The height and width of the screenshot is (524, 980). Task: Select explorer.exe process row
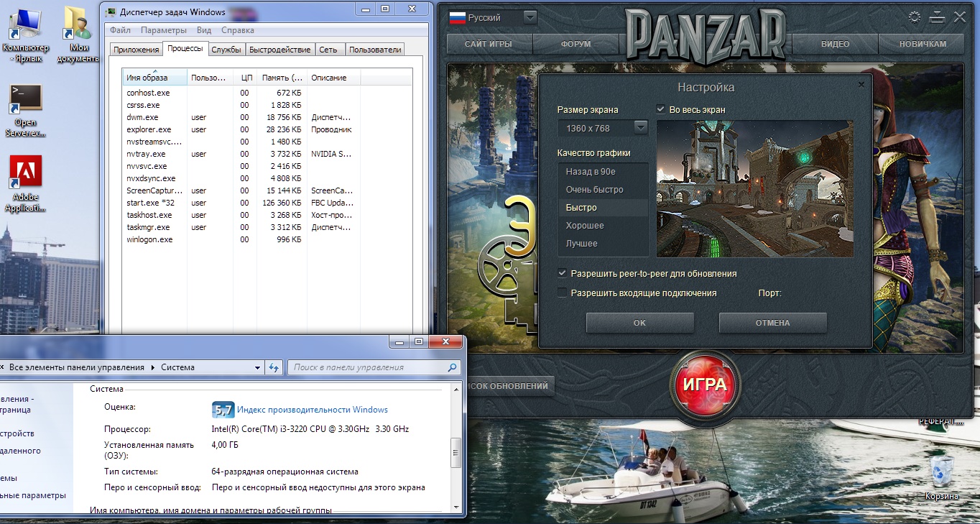(x=267, y=129)
